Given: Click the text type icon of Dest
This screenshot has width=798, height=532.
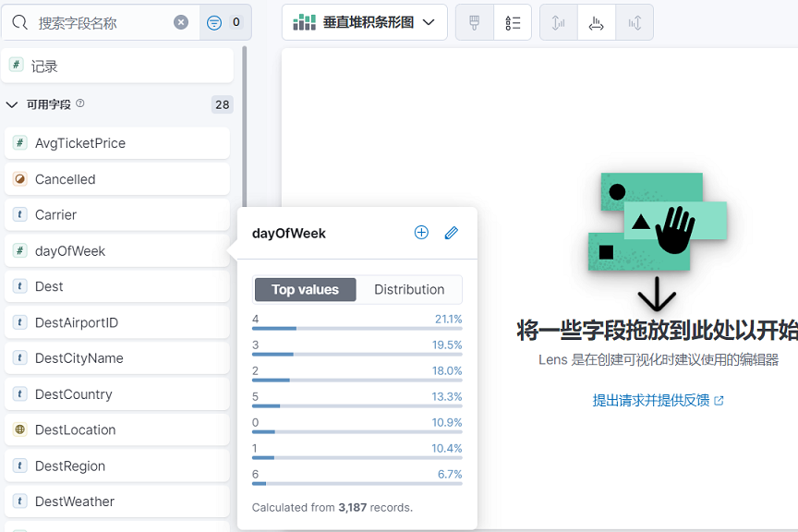Looking at the screenshot, I should 19,286.
